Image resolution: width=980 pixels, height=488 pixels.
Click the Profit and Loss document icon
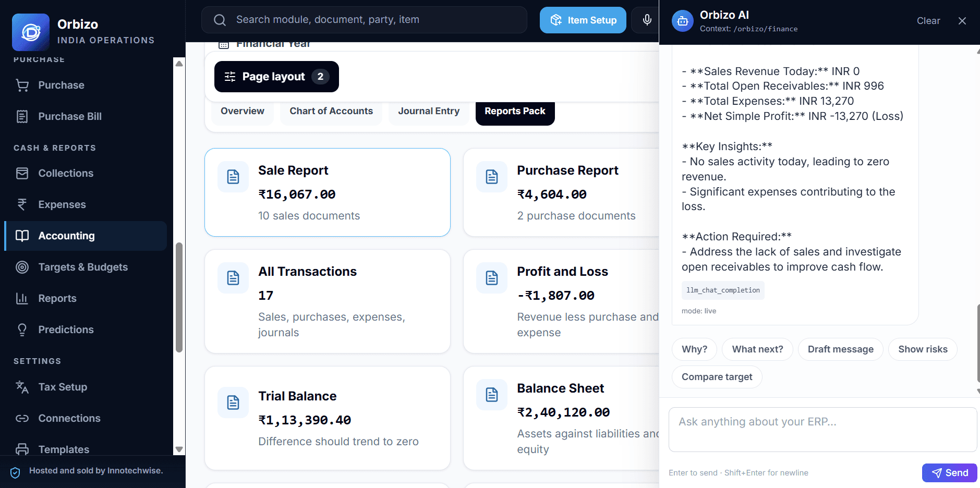[x=492, y=278]
